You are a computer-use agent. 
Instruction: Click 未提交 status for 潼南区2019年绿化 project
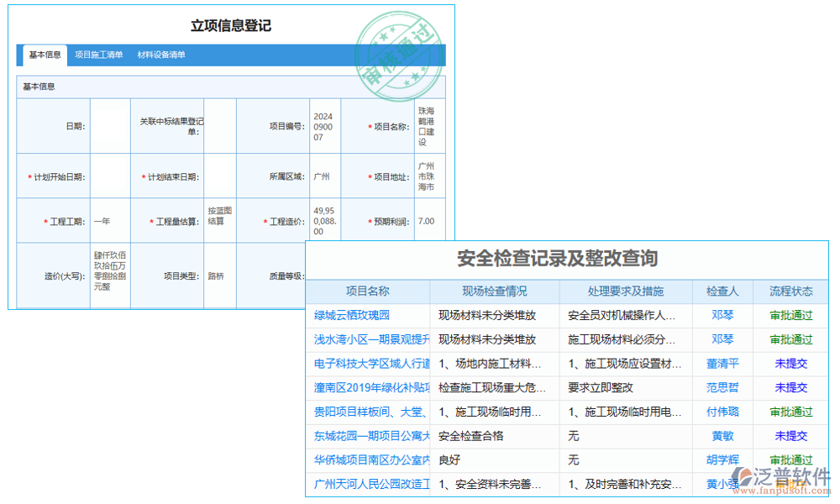click(x=790, y=387)
